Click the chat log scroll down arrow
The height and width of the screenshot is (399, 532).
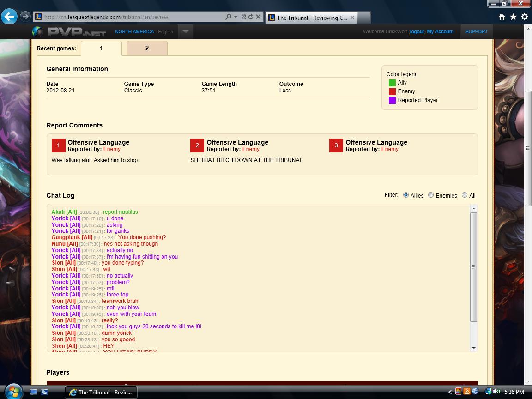[x=473, y=348]
